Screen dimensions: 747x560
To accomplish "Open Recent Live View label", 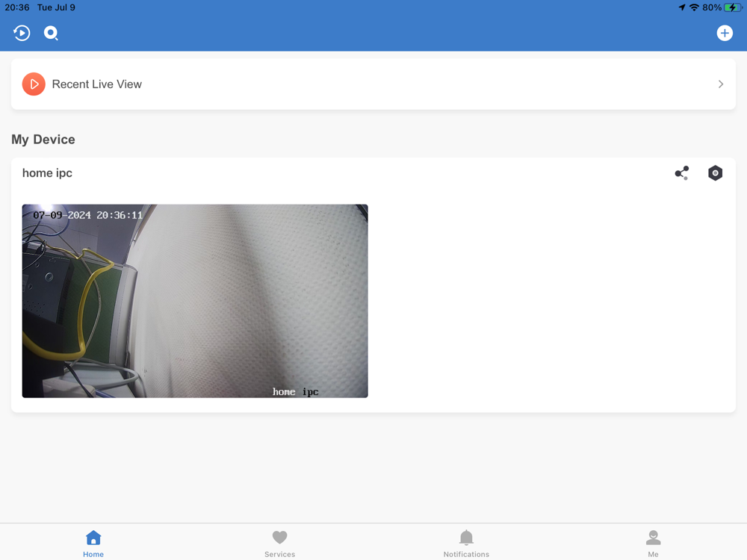I will point(96,84).
